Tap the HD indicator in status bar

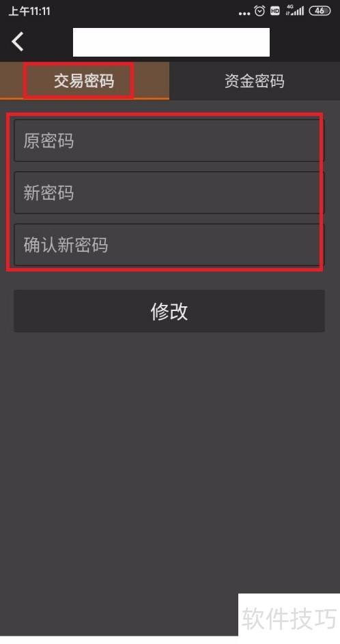[x=275, y=11]
